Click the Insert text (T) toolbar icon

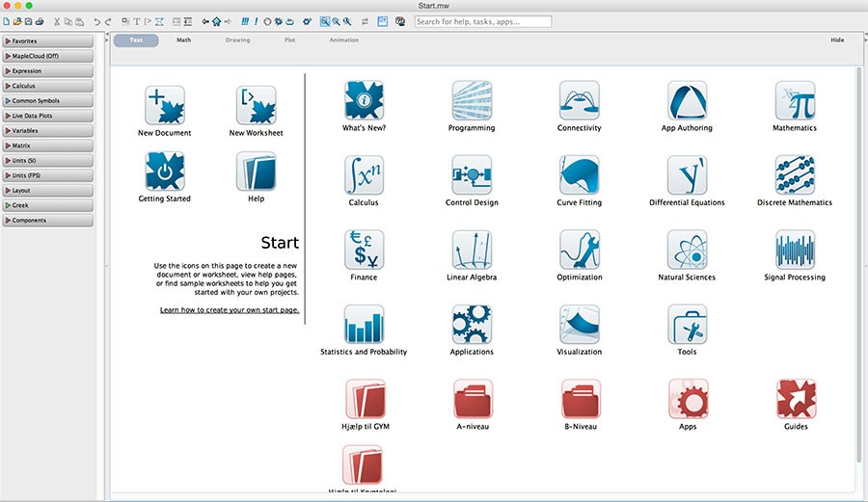137,21
